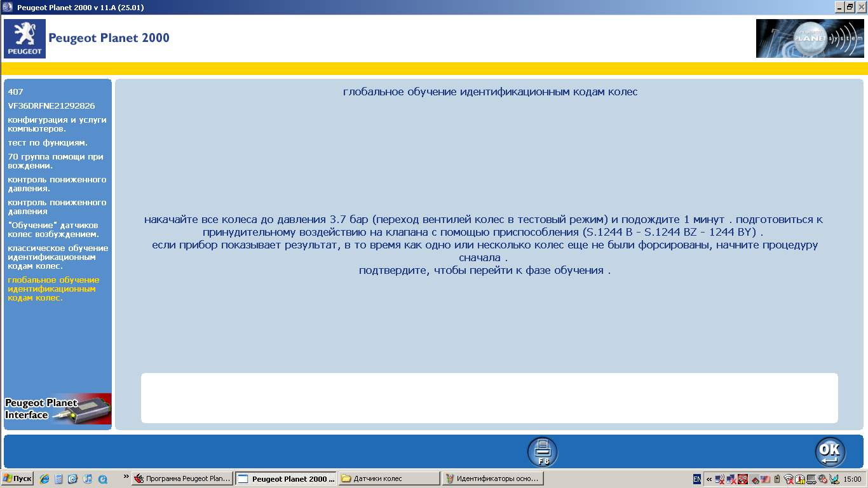Click the antenna tray icon near clock
Image resolution: width=868 pixels, height=488 pixels.
pos(834,479)
